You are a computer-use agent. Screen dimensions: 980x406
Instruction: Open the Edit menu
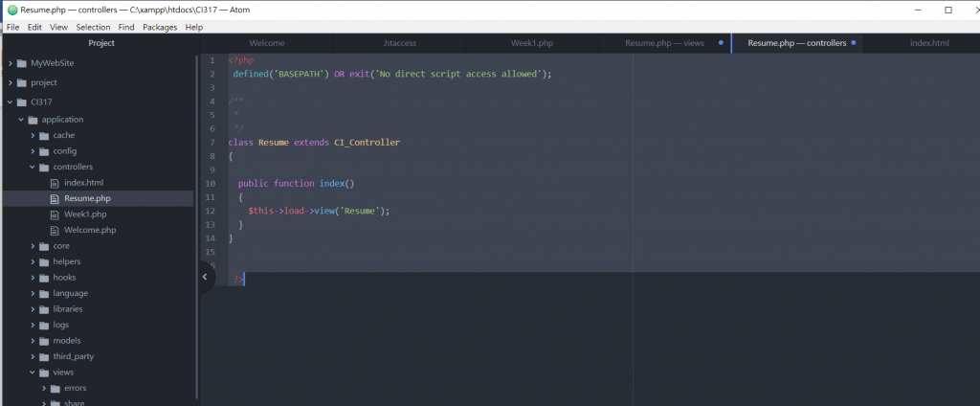coord(34,27)
